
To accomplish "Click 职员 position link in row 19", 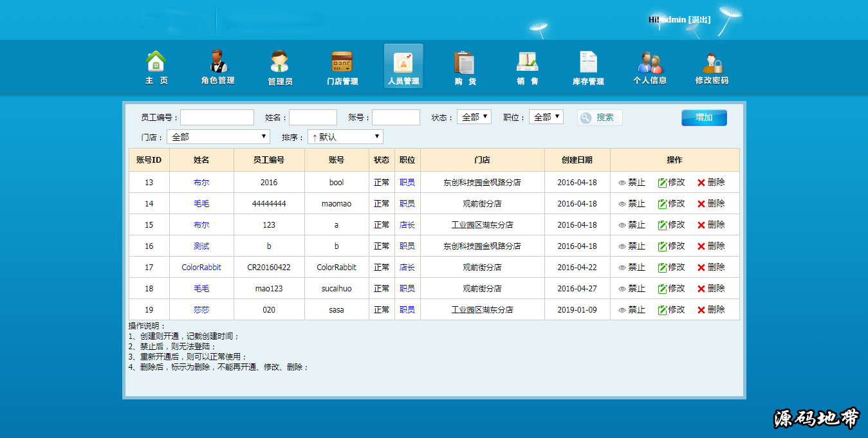I will (x=407, y=310).
